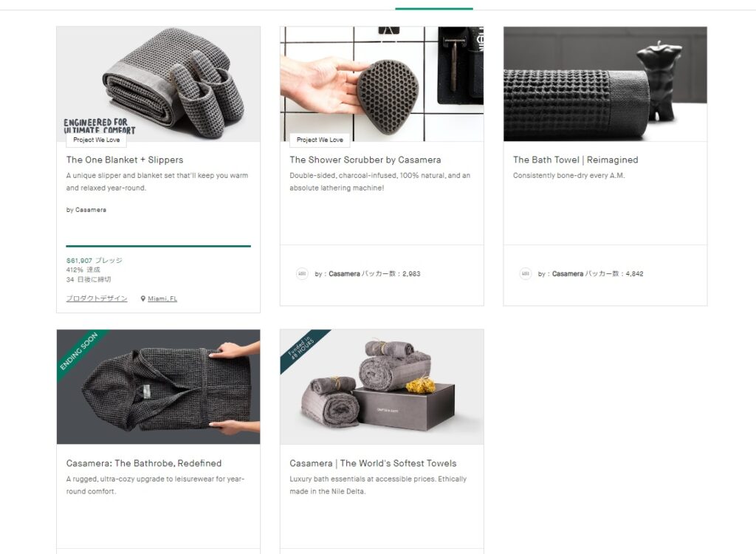
Task: Click the Funded in 48 Hours ribbon
Action: (301, 348)
